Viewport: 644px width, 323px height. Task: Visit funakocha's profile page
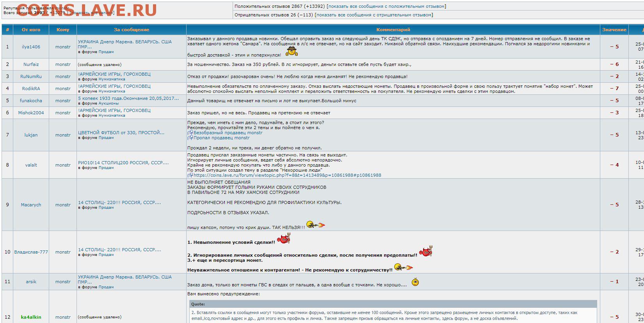(x=31, y=101)
